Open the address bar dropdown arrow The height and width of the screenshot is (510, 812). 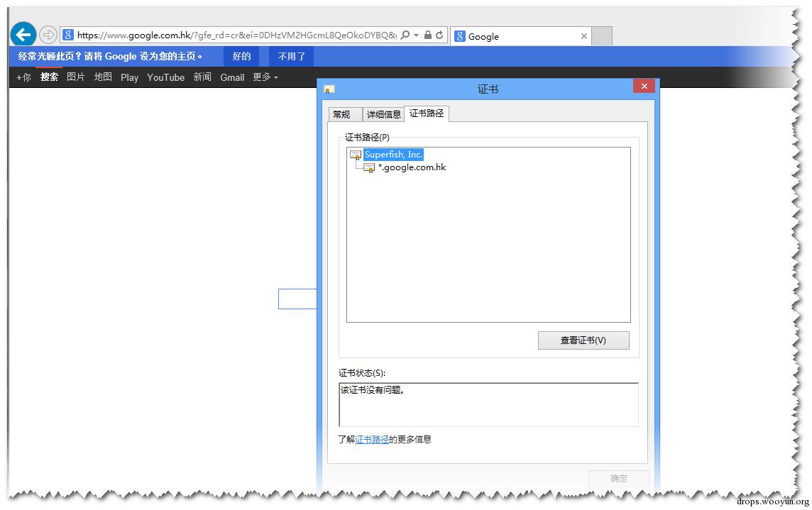click(x=417, y=35)
